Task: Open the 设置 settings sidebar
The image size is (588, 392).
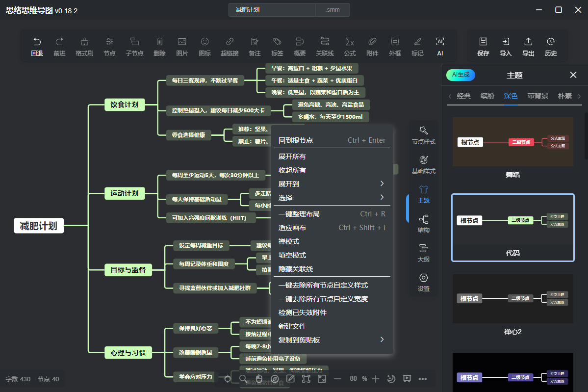Action: tap(423, 283)
